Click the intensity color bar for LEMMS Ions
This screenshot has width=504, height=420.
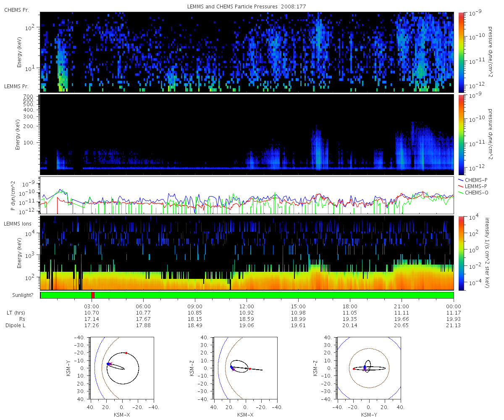pos(461,253)
